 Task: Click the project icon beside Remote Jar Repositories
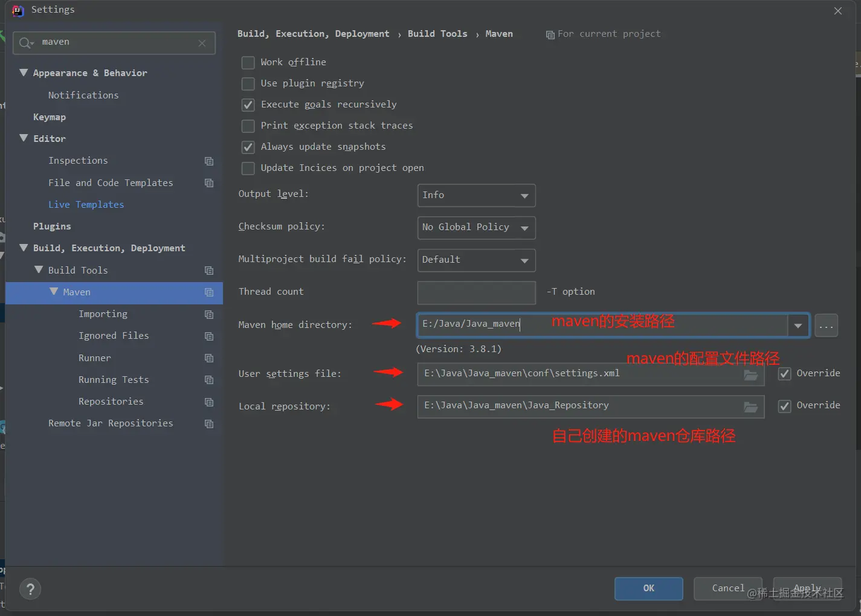coord(209,424)
